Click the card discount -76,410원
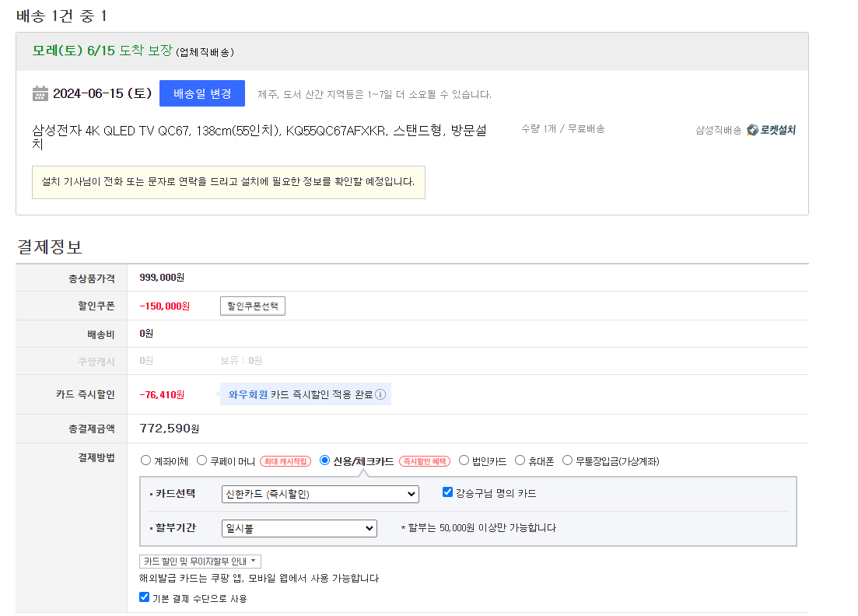 coord(162,394)
